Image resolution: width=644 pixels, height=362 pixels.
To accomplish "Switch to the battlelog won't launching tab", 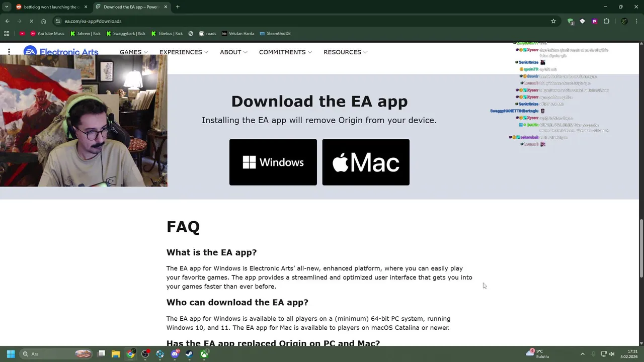I will coord(51,7).
